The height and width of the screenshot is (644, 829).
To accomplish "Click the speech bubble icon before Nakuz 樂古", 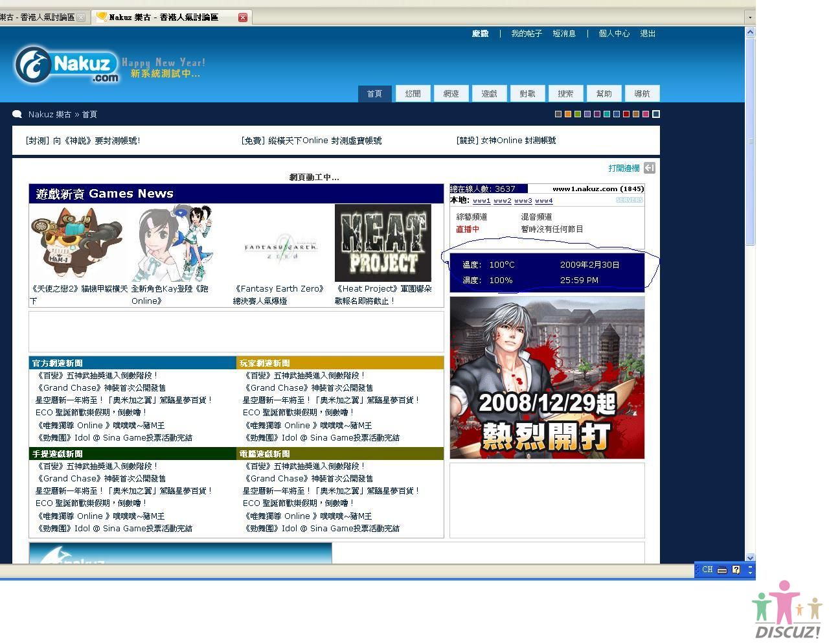I will pos(17,115).
